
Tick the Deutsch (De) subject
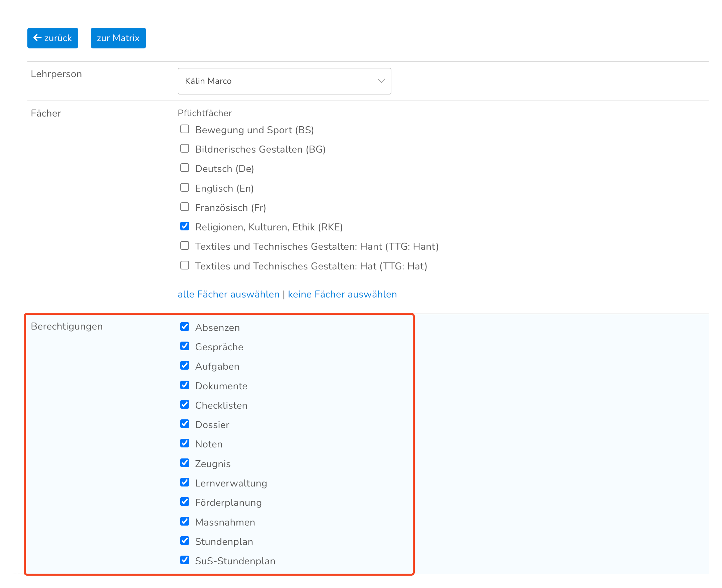[x=185, y=168]
